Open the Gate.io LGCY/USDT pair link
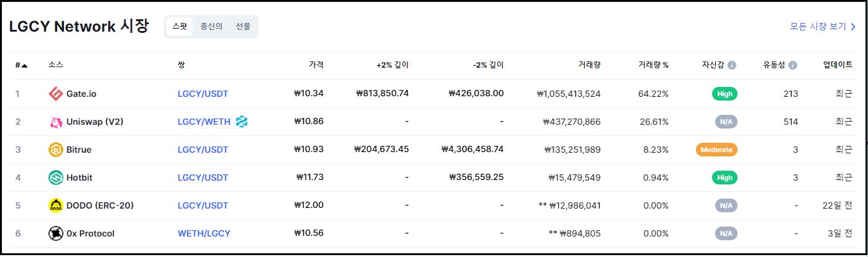The image size is (868, 257). point(203,94)
